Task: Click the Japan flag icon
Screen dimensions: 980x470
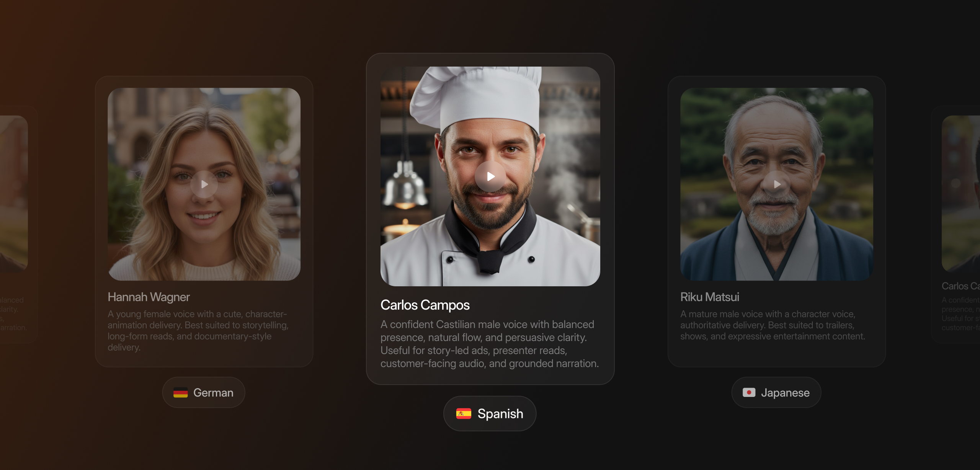Action: click(x=749, y=393)
